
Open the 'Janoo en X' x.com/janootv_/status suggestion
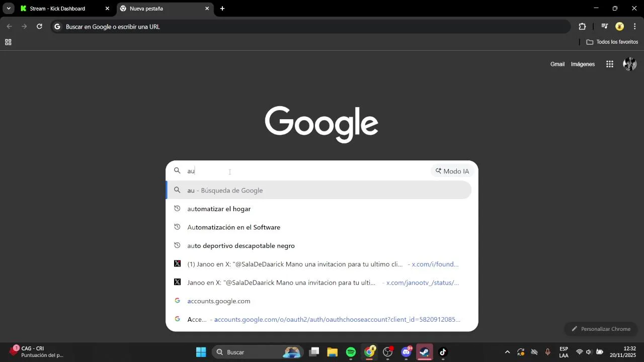pyautogui.click(x=319, y=283)
